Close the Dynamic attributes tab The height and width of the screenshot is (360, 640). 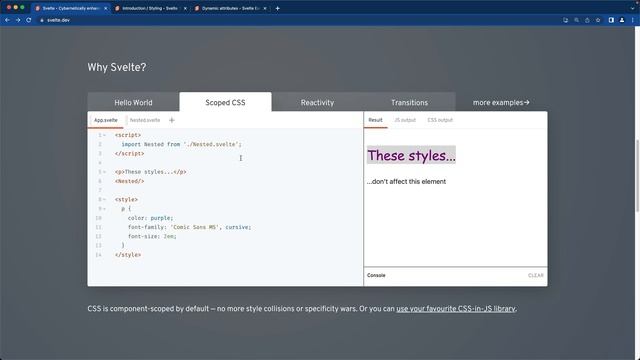[x=264, y=8]
